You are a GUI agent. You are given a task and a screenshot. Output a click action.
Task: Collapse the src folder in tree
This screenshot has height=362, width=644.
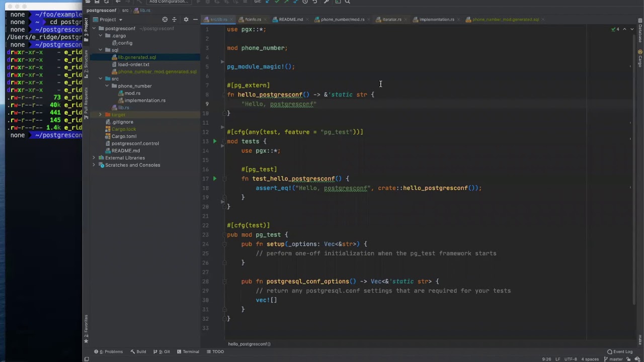(101, 79)
